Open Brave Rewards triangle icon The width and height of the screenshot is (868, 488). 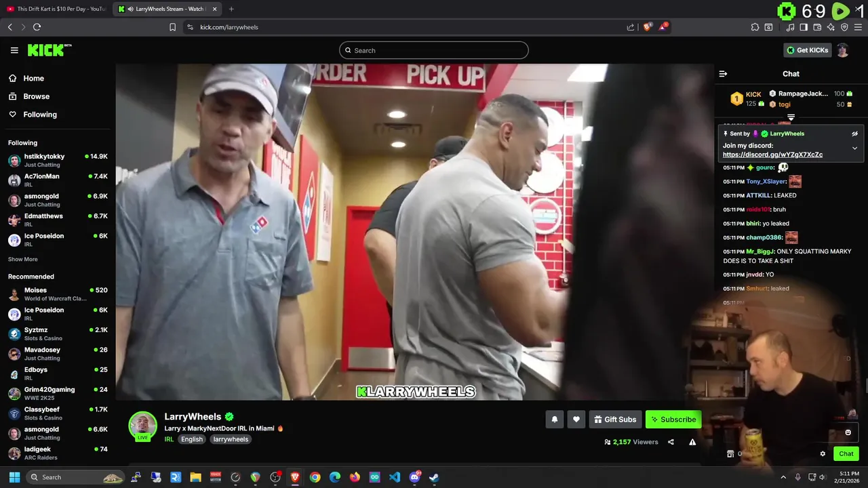[x=664, y=27]
